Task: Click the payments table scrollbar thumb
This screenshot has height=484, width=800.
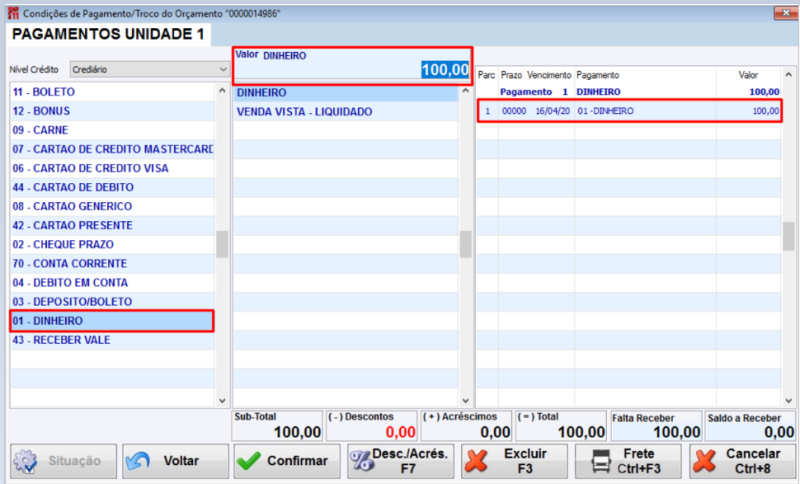Action: click(788, 236)
